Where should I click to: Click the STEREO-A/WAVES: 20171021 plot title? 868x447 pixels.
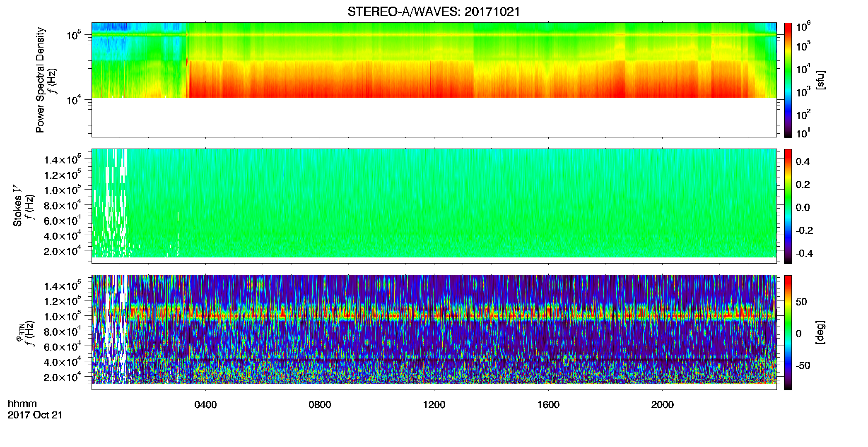click(x=434, y=12)
